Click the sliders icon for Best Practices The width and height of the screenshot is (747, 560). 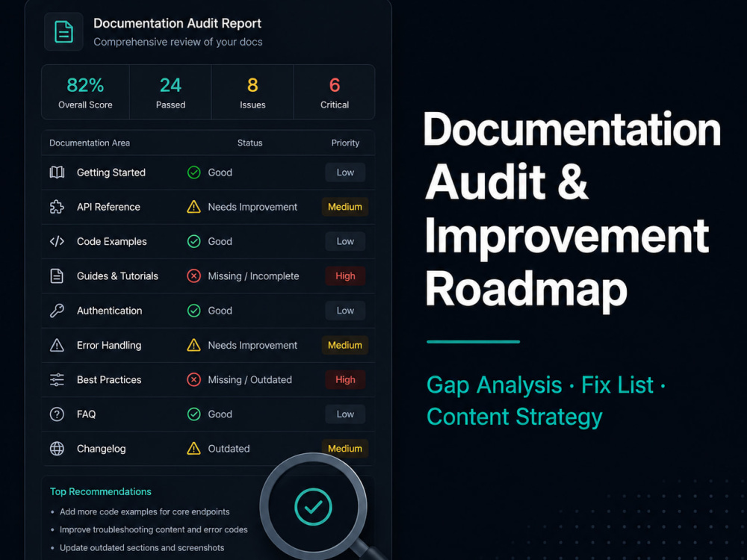point(58,379)
